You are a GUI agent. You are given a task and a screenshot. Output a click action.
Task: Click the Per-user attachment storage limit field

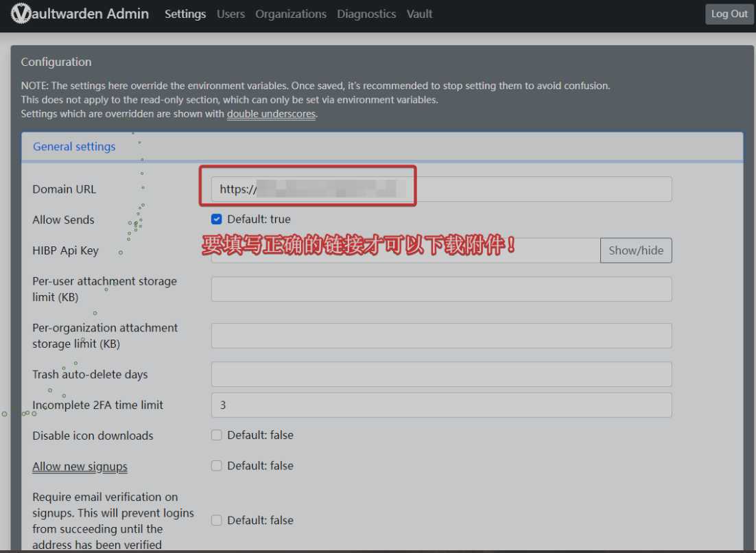point(441,289)
